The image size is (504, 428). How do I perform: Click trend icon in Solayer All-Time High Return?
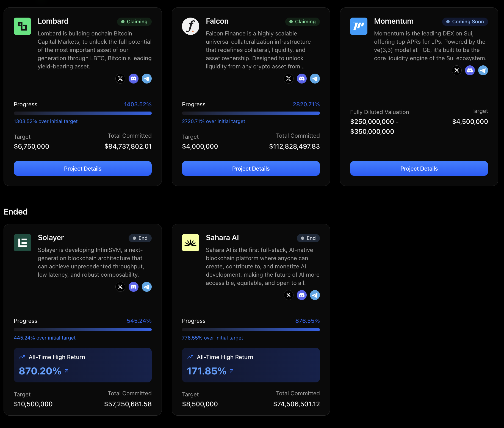click(22, 357)
